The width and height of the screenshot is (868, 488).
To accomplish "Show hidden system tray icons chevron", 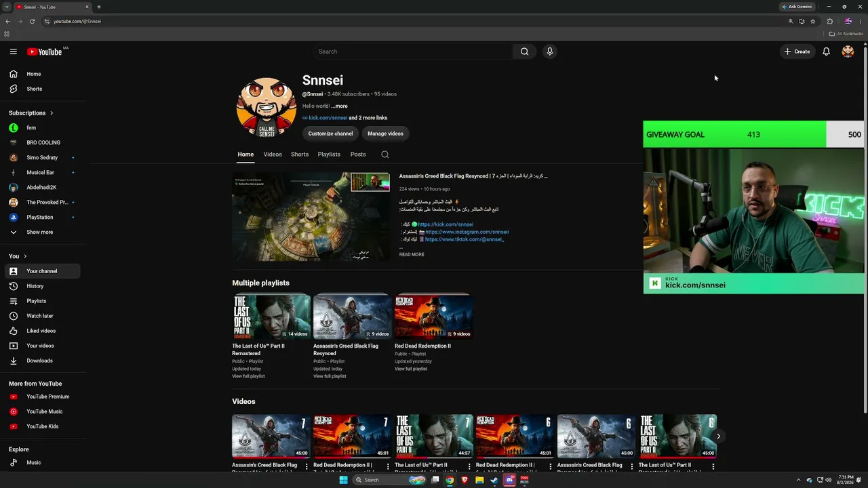I will point(800,480).
